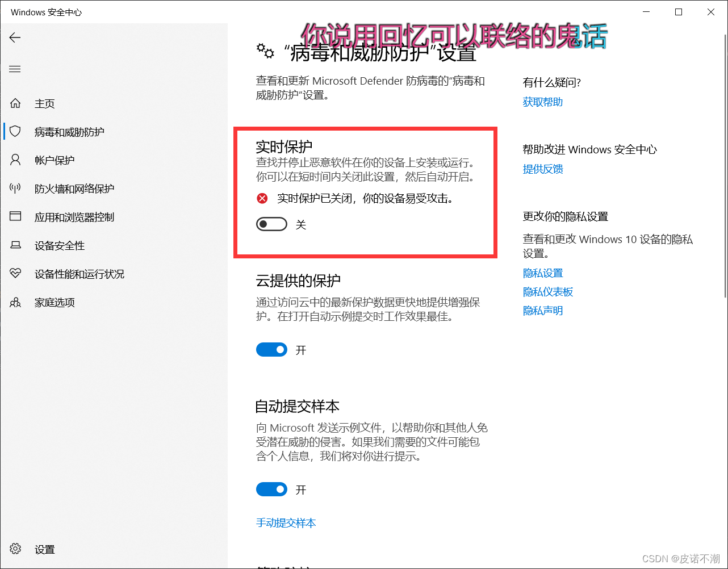The height and width of the screenshot is (569, 728).
Task: Minimize the Windows 安全中心 window
Action: point(646,12)
